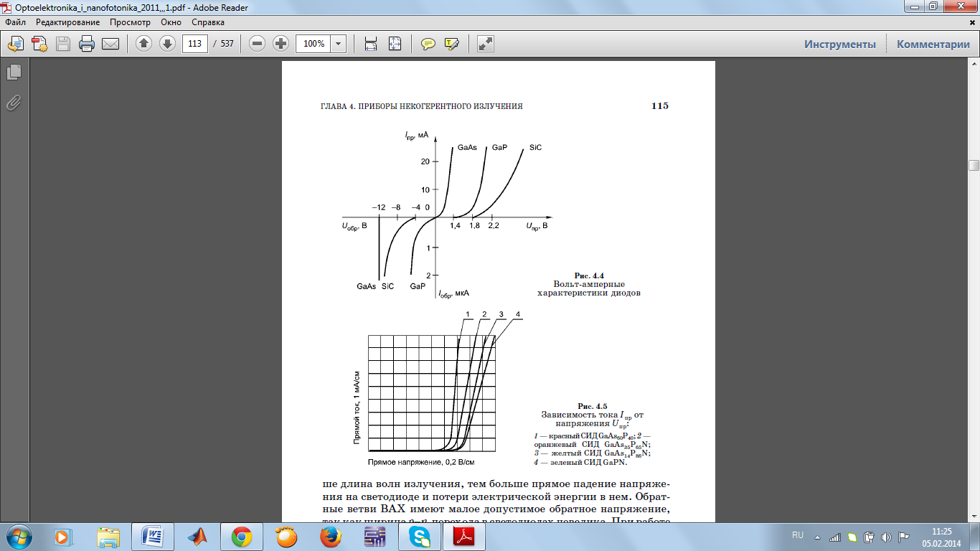Click the page number 115 in header
The height and width of the screenshot is (551, 980).
click(659, 106)
